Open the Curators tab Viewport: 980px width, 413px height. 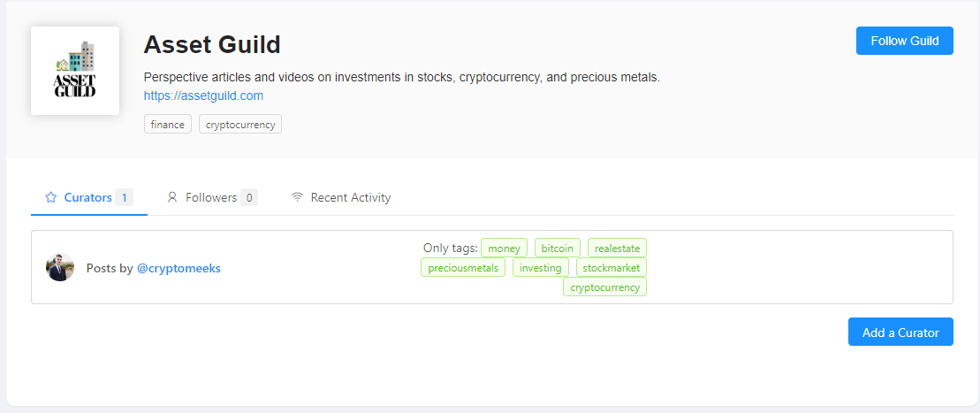pyautogui.click(x=88, y=198)
